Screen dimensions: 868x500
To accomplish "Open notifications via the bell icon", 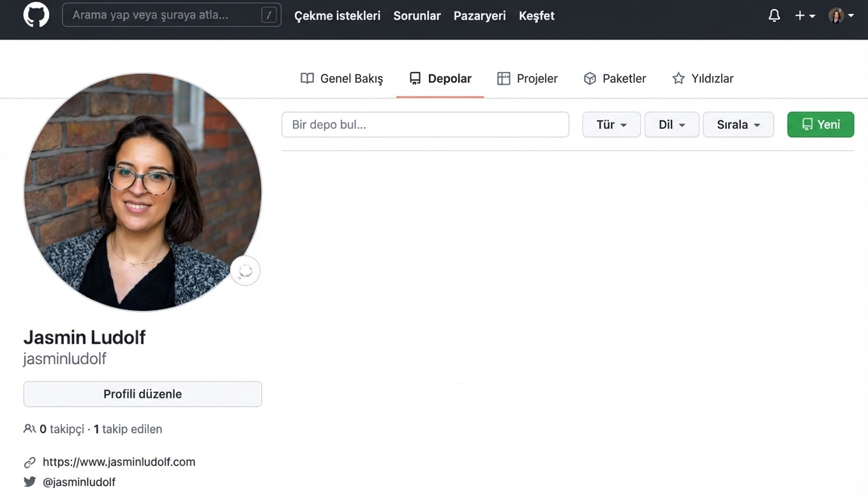I will click(x=774, y=15).
